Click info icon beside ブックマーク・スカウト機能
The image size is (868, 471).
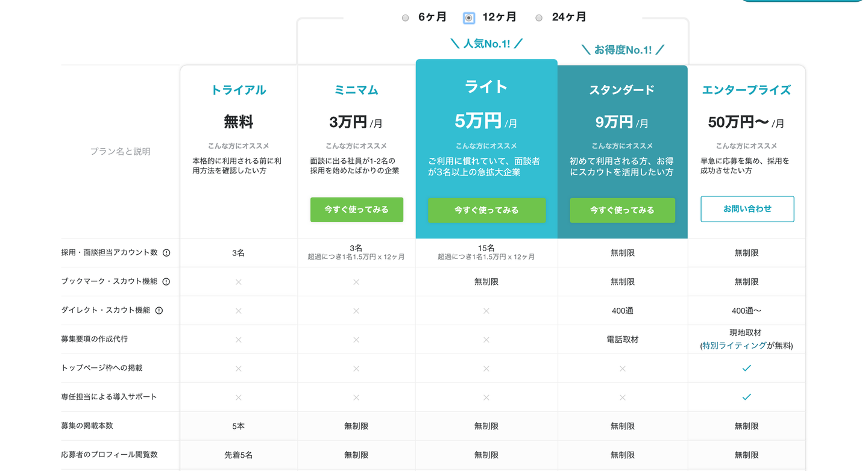click(x=166, y=282)
